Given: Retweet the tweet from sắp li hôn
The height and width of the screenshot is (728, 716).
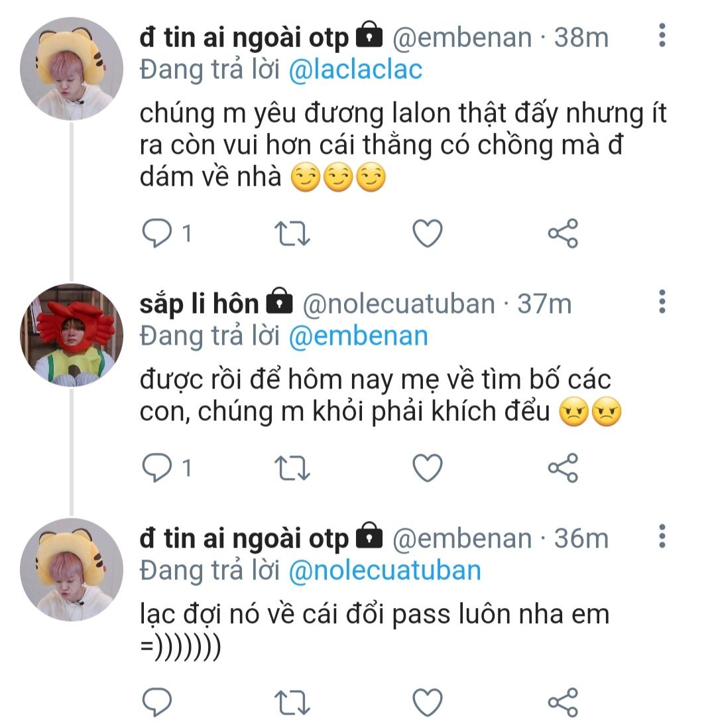Looking at the screenshot, I should coord(292,469).
